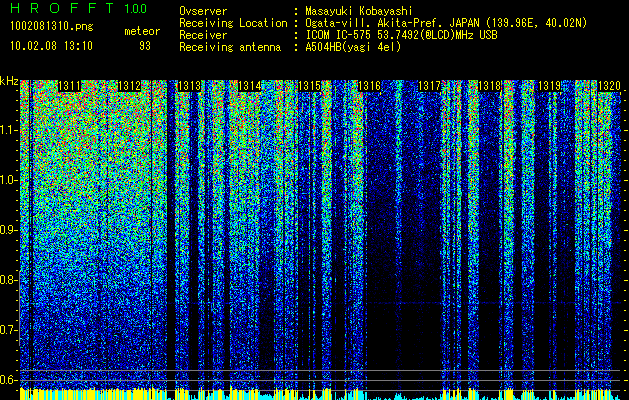Click the Receiving Location label
This screenshot has width=629, height=400.
(x=233, y=23)
